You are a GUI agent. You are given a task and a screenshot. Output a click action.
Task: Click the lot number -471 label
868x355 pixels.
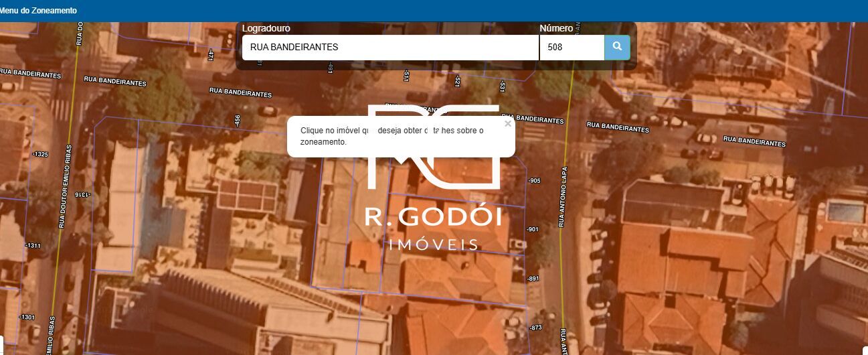pos(211,55)
